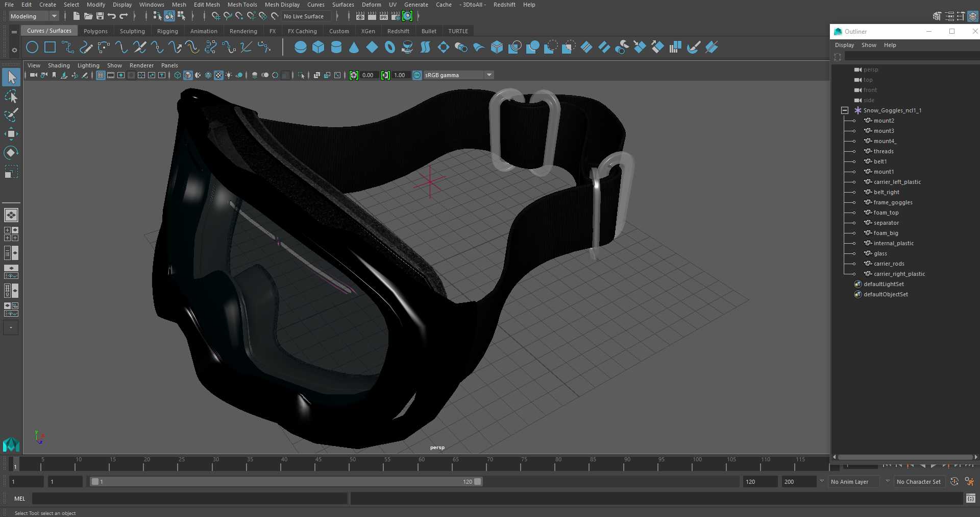This screenshot has height=517, width=980.
Task: Collapse the Snow_Goggles_ncl1_1 group
Action: pos(845,110)
